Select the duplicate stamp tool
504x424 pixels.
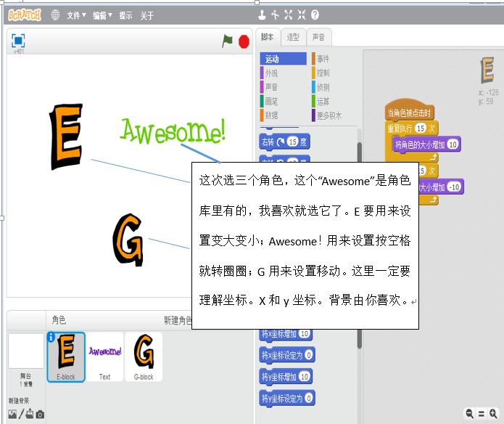point(262,15)
